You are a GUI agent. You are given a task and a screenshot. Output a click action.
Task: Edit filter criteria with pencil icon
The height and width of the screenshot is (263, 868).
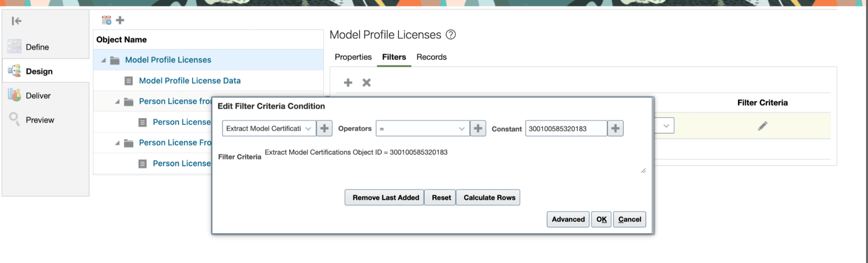[763, 126]
